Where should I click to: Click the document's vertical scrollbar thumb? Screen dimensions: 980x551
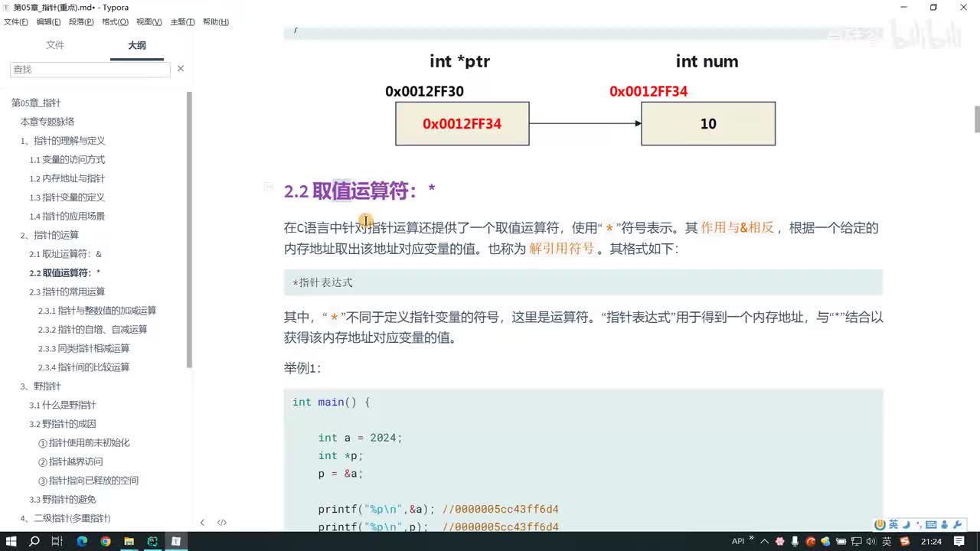pos(977,119)
